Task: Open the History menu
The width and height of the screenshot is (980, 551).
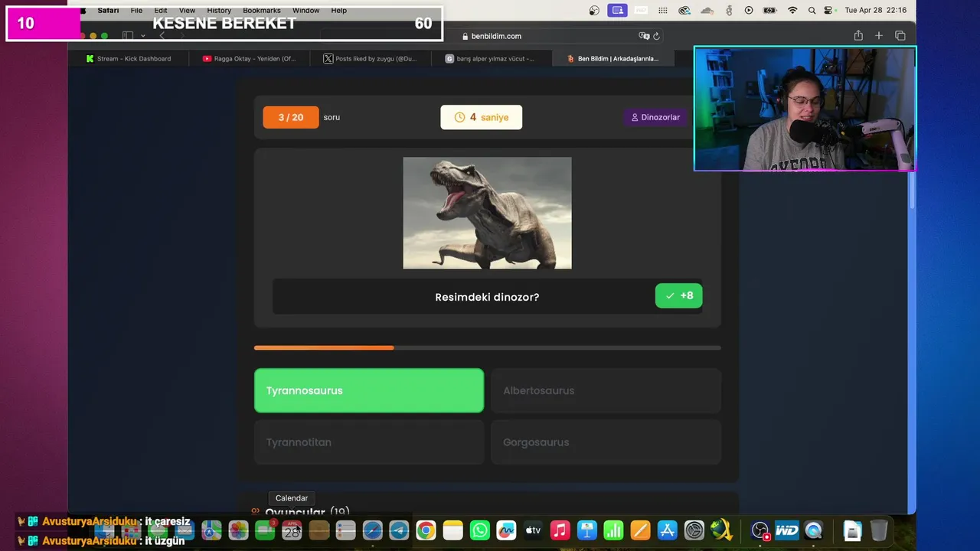Action: coord(219,11)
